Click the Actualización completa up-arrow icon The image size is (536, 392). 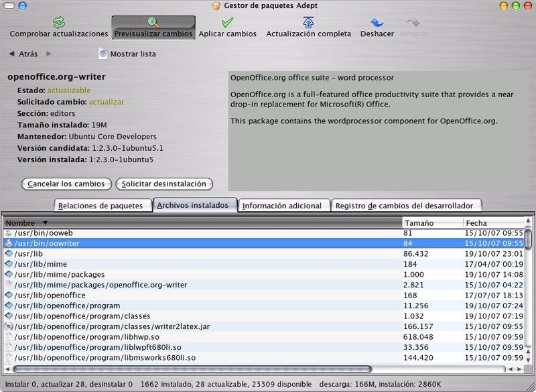(308, 23)
